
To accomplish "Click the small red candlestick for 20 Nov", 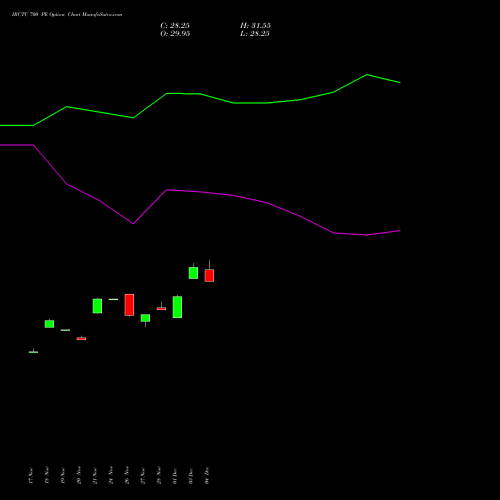I will (x=81, y=338).
